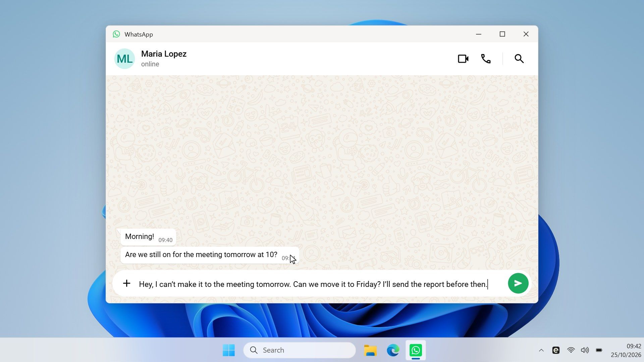The width and height of the screenshot is (644, 362).
Task: Click the WhatsApp logo in title bar
Action: pyautogui.click(x=116, y=34)
